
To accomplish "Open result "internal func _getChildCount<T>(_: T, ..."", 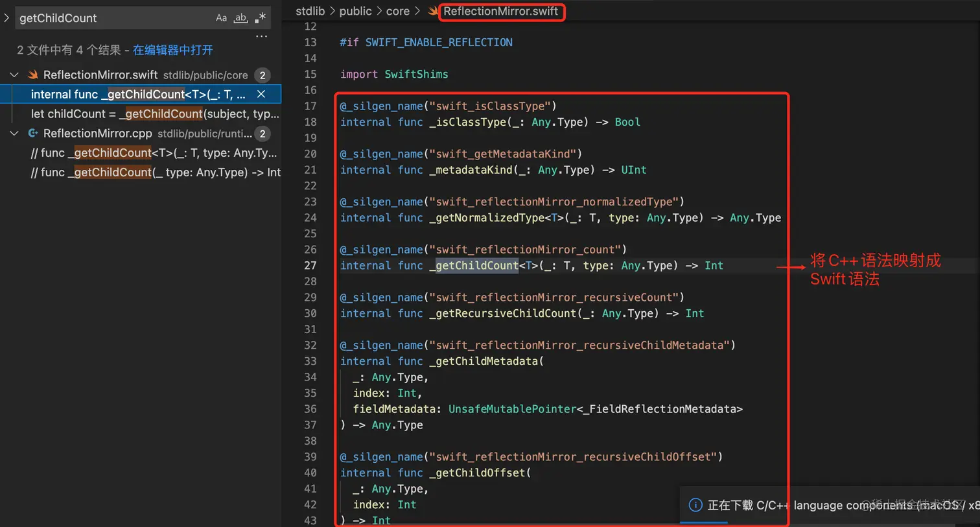I will 138,95.
